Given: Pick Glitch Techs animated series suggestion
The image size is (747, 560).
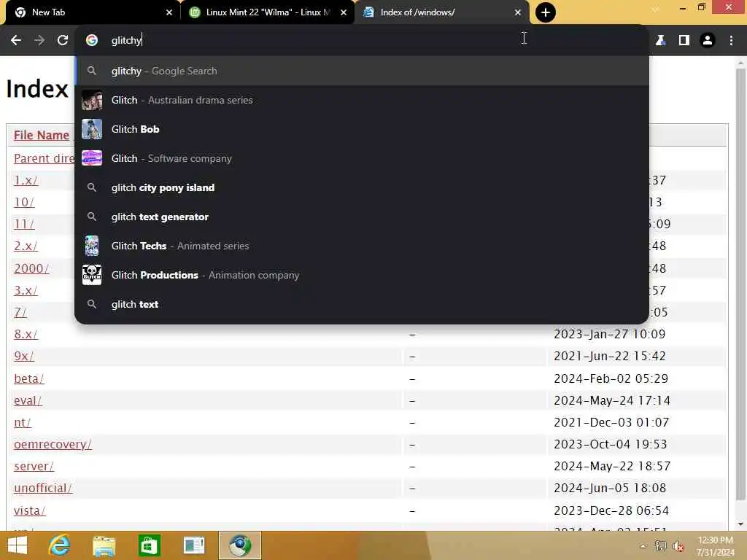Looking at the screenshot, I should pyautogui.click(x=362, y=246).
